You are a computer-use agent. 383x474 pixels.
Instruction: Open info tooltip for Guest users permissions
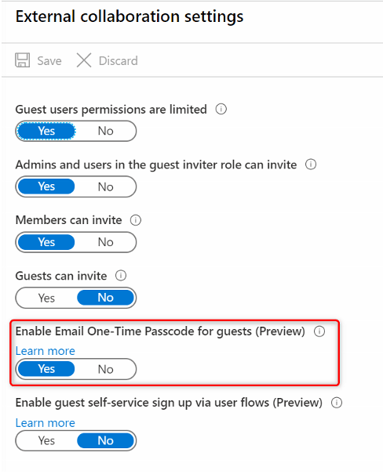(x=221, y=109)
